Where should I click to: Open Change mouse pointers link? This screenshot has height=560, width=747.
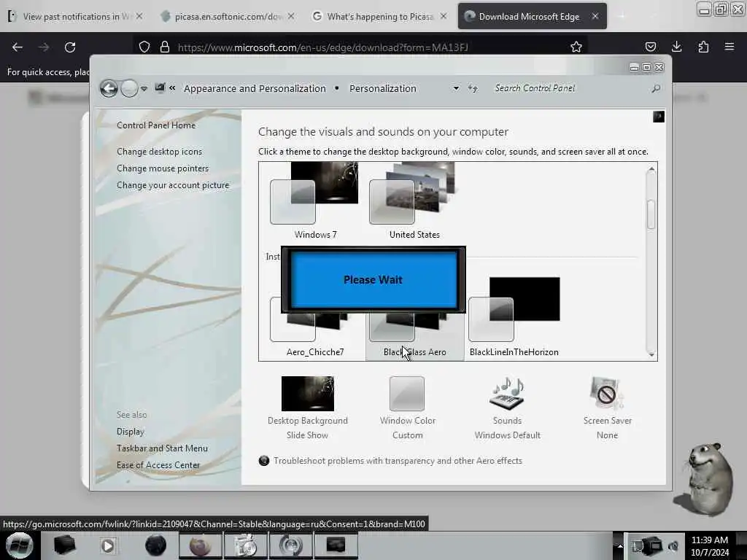(163, 168)
